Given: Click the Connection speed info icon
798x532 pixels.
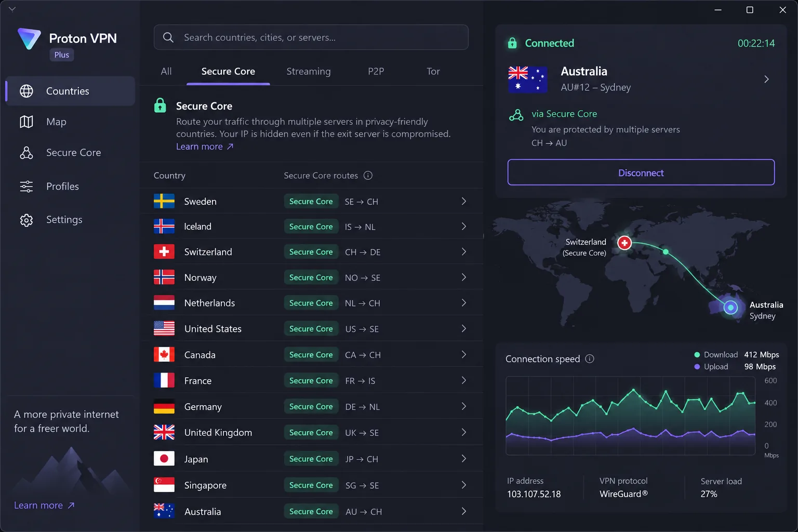Looking at the screenshot, I should click(590, 359).
